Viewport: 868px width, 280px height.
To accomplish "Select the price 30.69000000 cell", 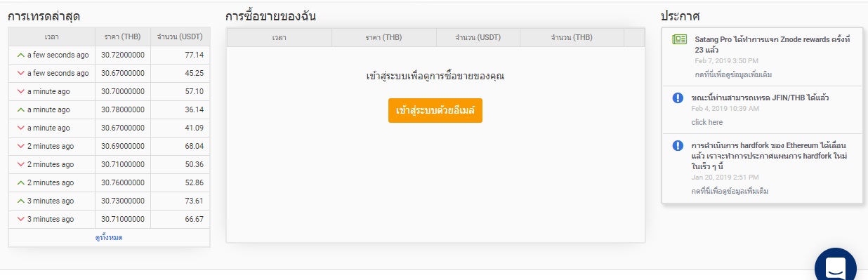I will (123, 146).
